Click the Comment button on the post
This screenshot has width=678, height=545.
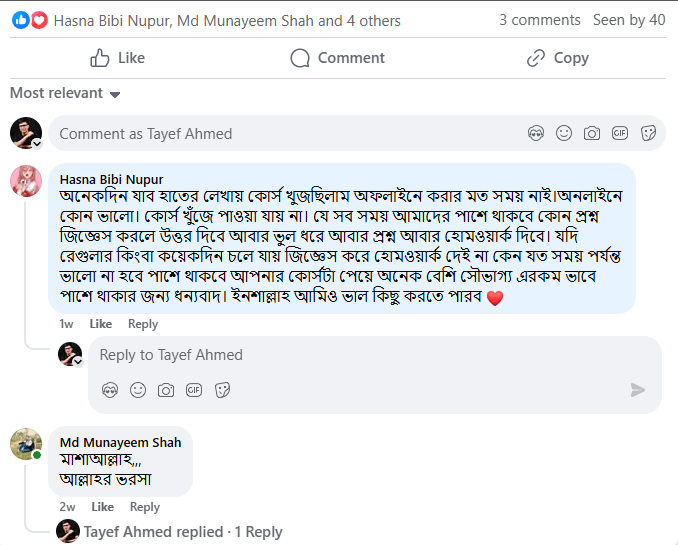pyautogui.click(x=337, y=58)
